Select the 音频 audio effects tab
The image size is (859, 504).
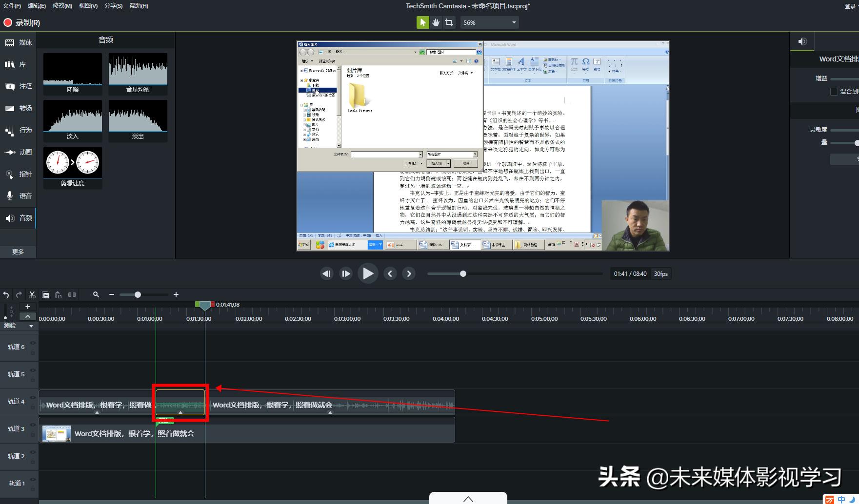(18, 218)
